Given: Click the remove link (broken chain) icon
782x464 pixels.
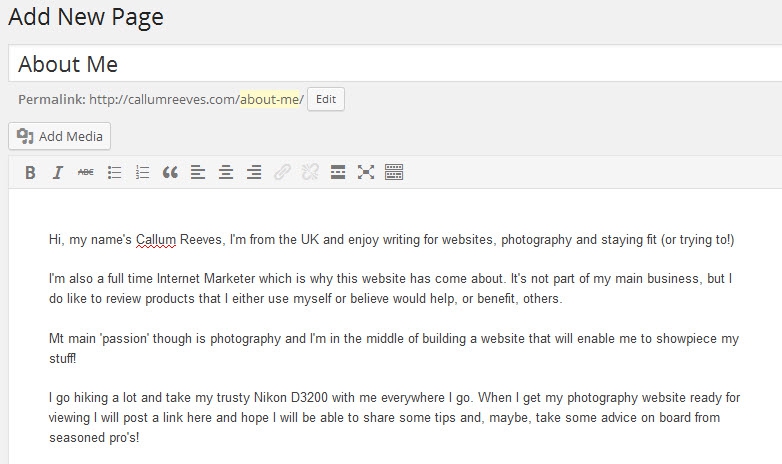Looking at the screenshot, I should tap(310, 173).
